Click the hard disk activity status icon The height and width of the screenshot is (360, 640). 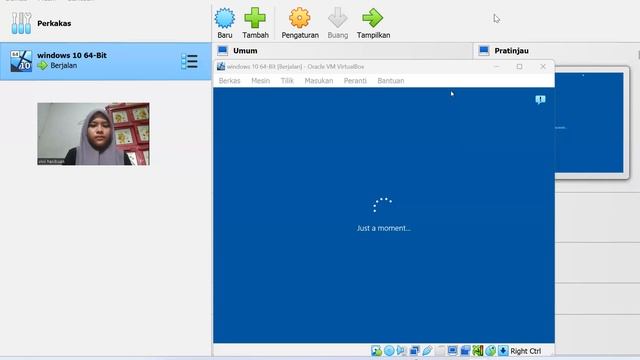tap(376, 351)
